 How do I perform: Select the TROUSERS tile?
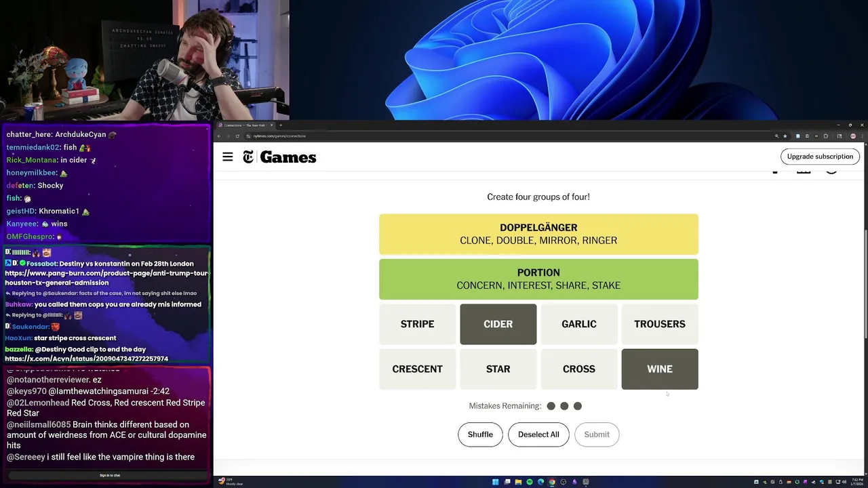[x=660, y=324]
